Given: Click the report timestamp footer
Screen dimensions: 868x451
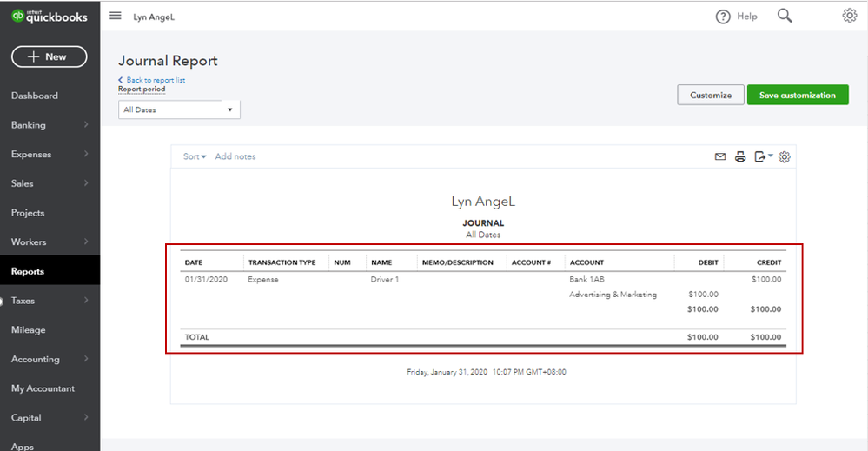Looking at the screenshot, I should click(x=486, y=372).
